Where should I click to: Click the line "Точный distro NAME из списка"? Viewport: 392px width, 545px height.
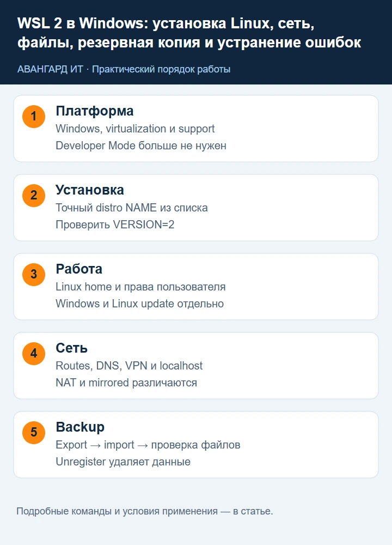coord(132,208)
